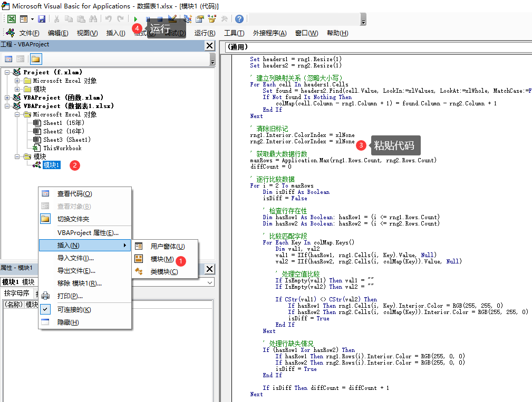The width and height of the screenshot is (532, 402).
Task: Close the 工程 - VBAProject panel
Action: (x=210, y=45)
